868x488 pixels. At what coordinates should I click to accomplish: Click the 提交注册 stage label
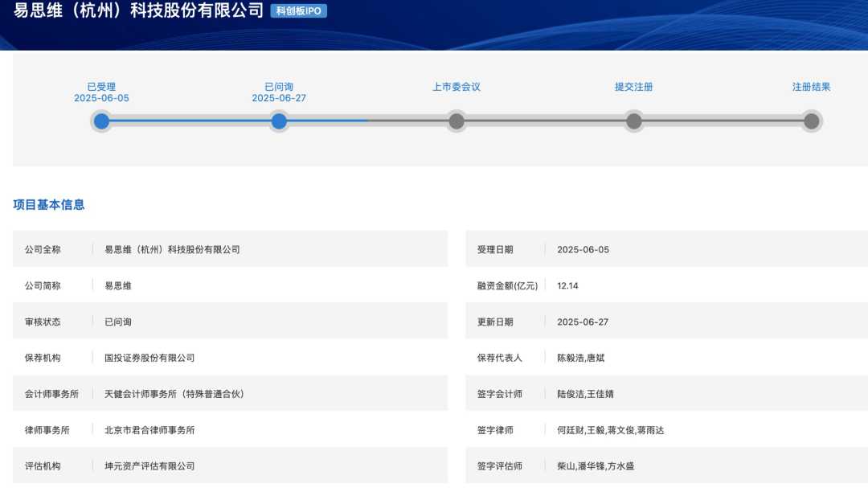[x=634, y=87]
